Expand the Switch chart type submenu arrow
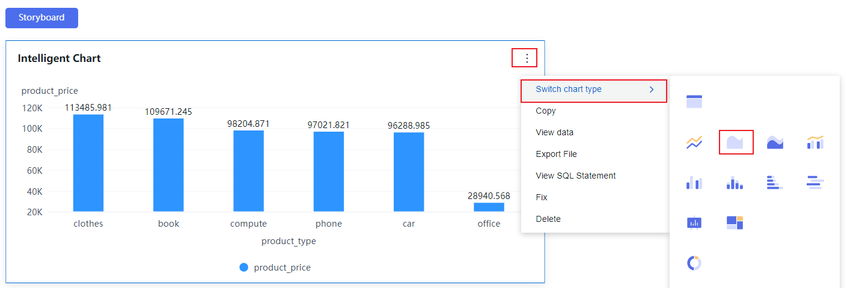Screen dimensions: 868x288 click(x=652, y=90)
